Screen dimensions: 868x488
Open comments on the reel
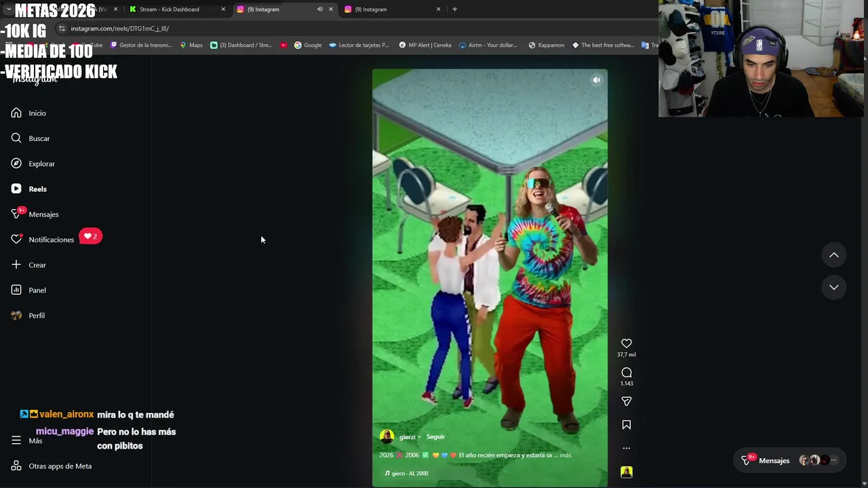pos(627,373)
